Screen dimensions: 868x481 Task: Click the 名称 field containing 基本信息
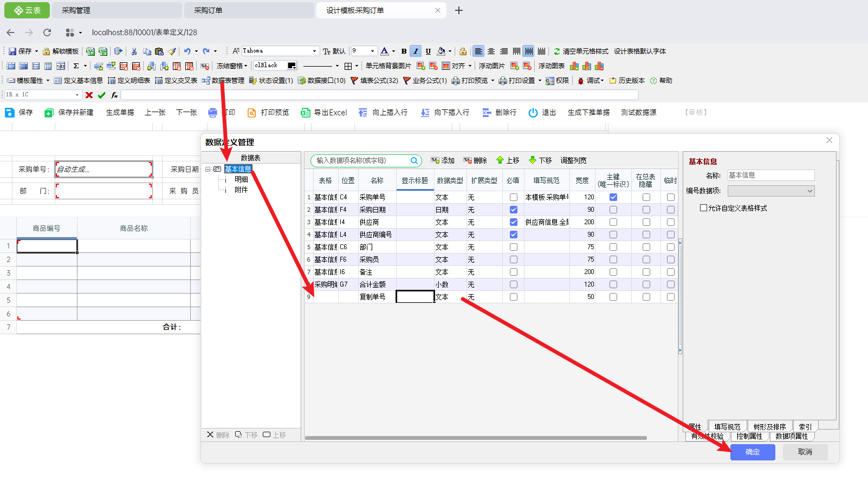[771, 175]
